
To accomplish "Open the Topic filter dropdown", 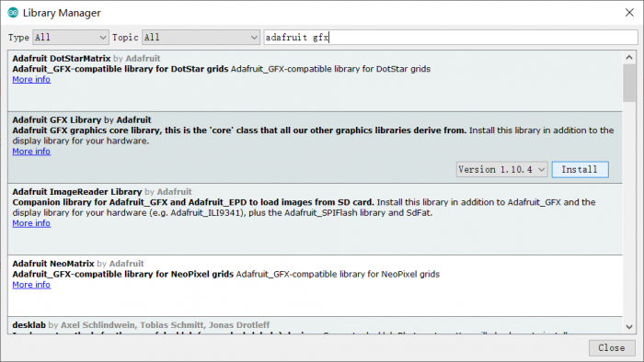I will 201,38.
